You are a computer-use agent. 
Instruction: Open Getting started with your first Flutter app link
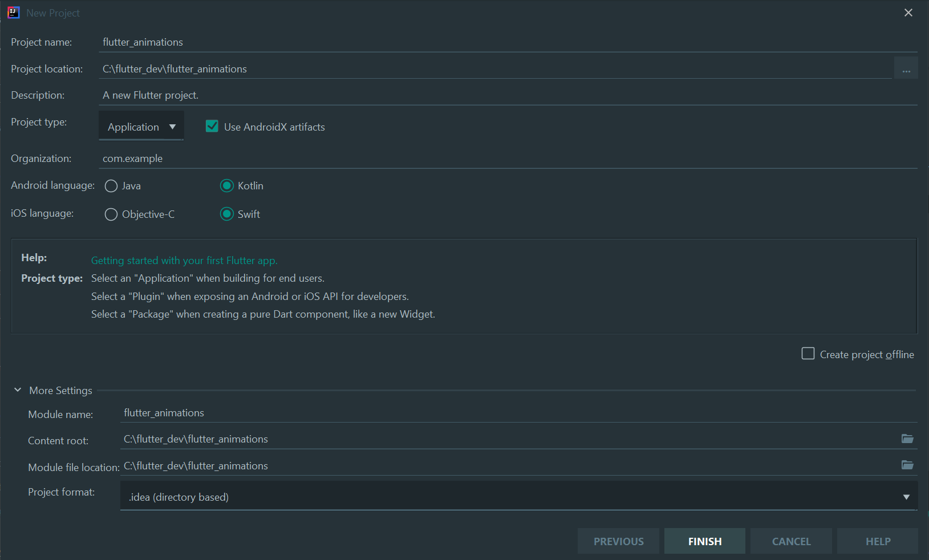pos(184,261)
